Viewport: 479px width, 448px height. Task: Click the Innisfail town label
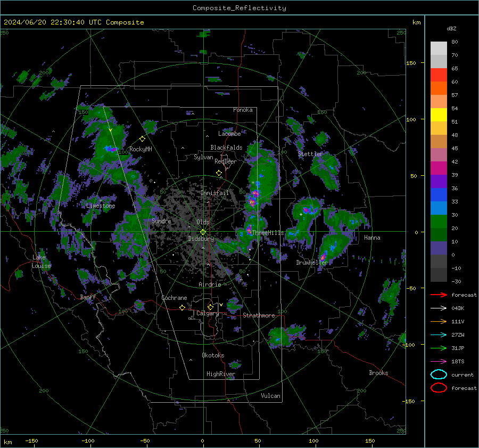tap(214, 193)
